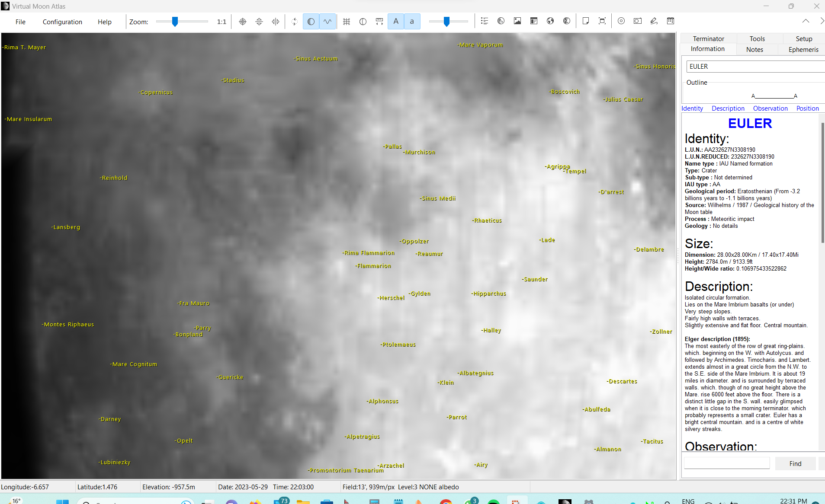Click the vertical flip (north/south) icon

259,22
